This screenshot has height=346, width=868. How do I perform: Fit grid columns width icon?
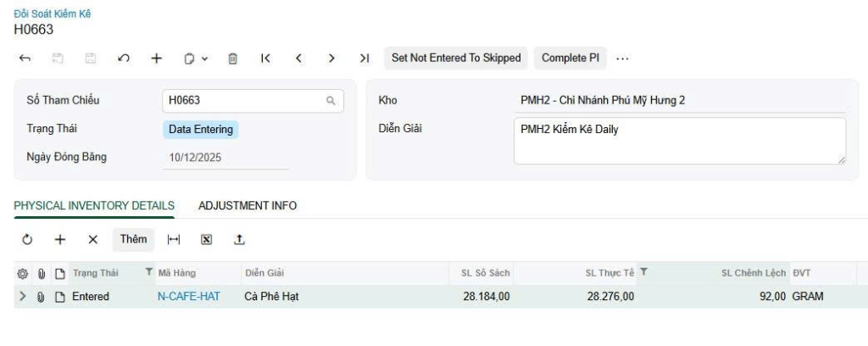[174, 240]
